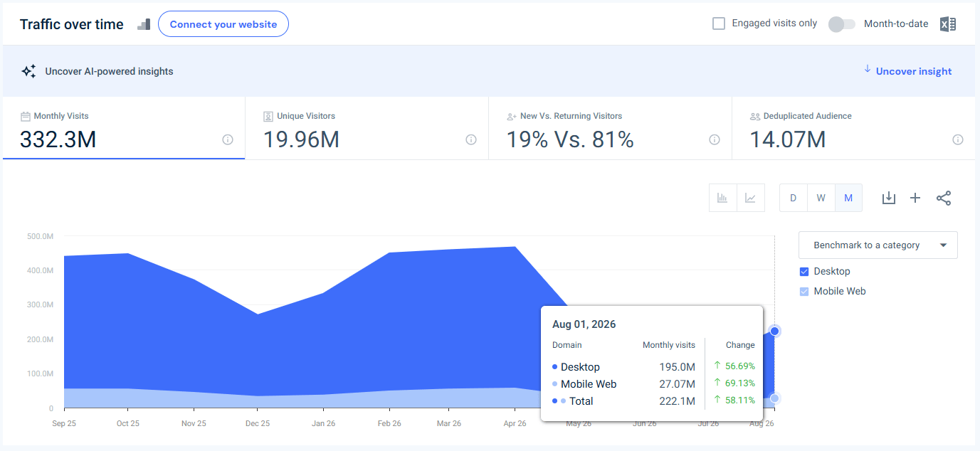The image size is (980, 451).
Task: Click the Month-to-date label
Action: click(x=896, y=24)
